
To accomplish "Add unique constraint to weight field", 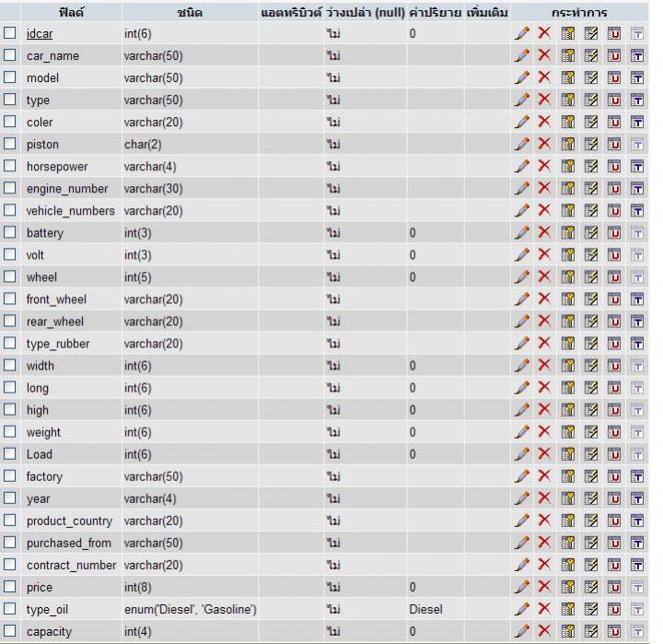I will 614,432.
